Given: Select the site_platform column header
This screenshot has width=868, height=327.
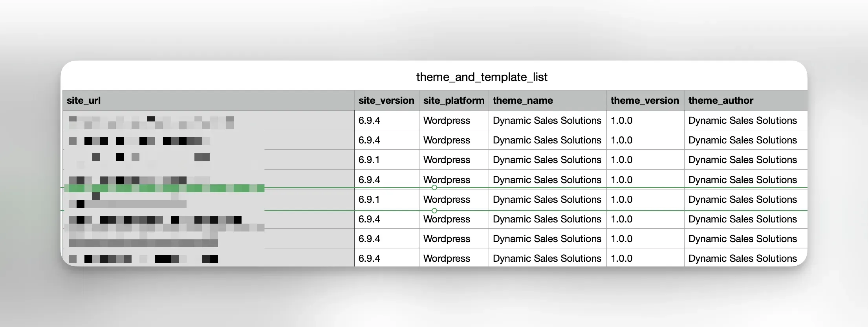Looking at the screenshot, I should (454, 100).
